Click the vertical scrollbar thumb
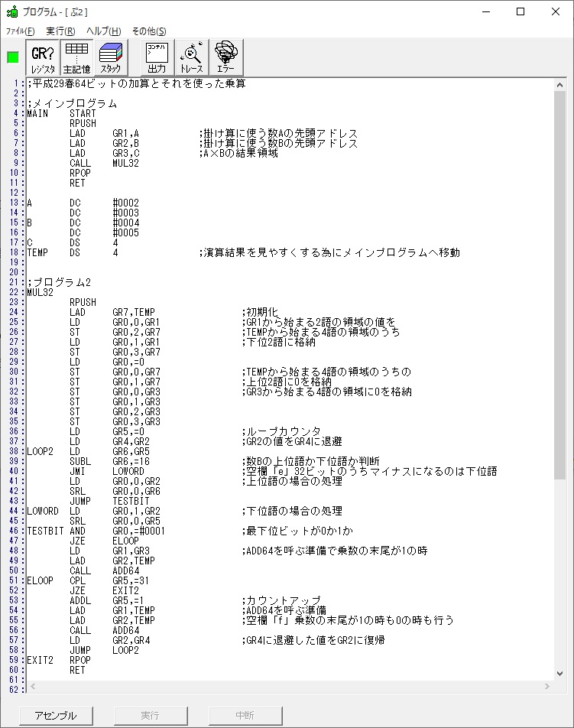The height and width of the screenshot is (728, 574). pos(559,285)
